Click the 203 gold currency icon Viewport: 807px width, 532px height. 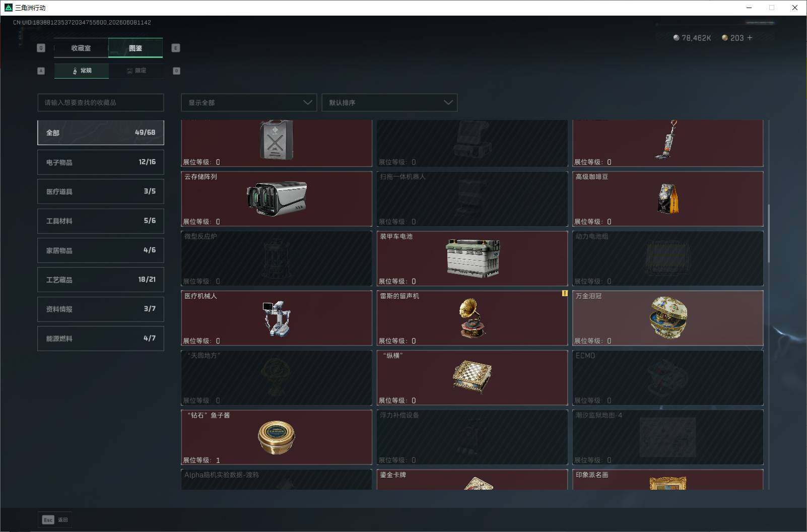click(x=725, y=38)
